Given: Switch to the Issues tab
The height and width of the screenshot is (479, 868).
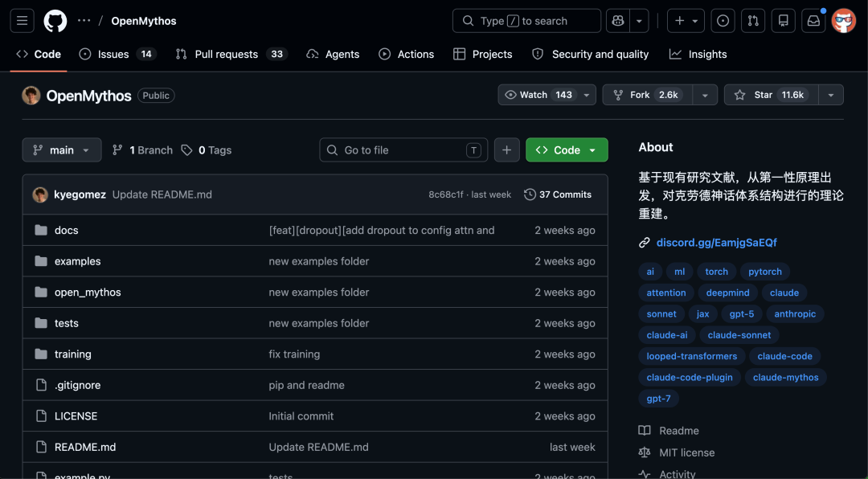Looking at the screenshot, I should [x=118, y=55].
